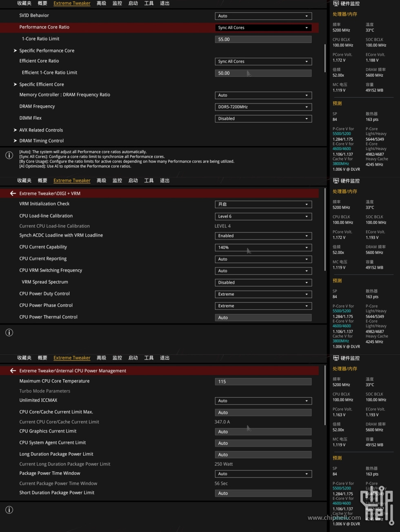
Task: Open the DIMM Flex dropdown
Action: coord(263,119)
